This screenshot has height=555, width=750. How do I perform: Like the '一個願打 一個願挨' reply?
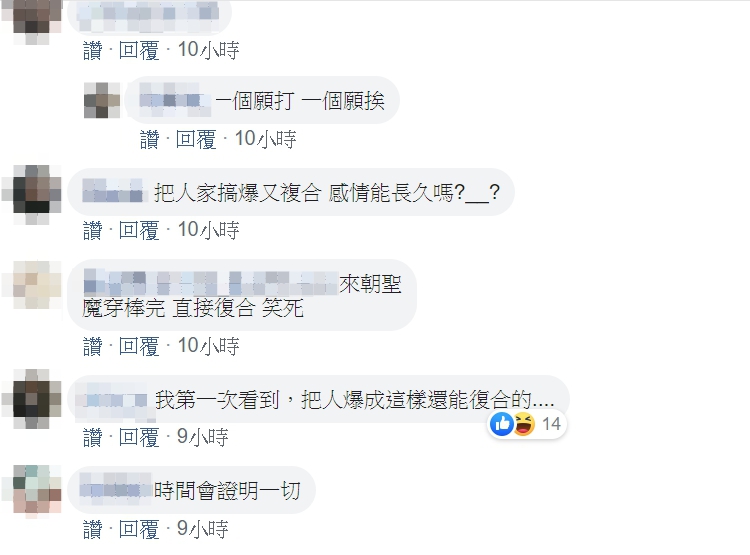[x=150, y=140]
